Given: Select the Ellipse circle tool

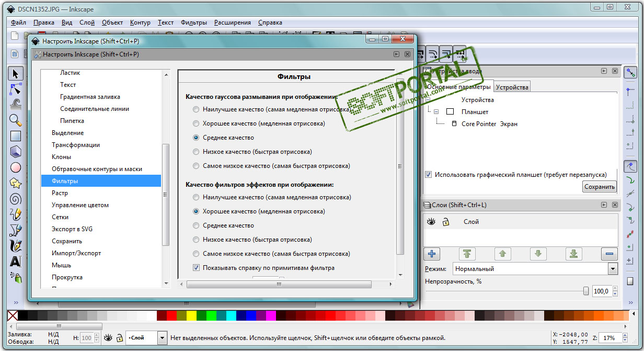Looking at the screenshot, I should tap(16, 167).
